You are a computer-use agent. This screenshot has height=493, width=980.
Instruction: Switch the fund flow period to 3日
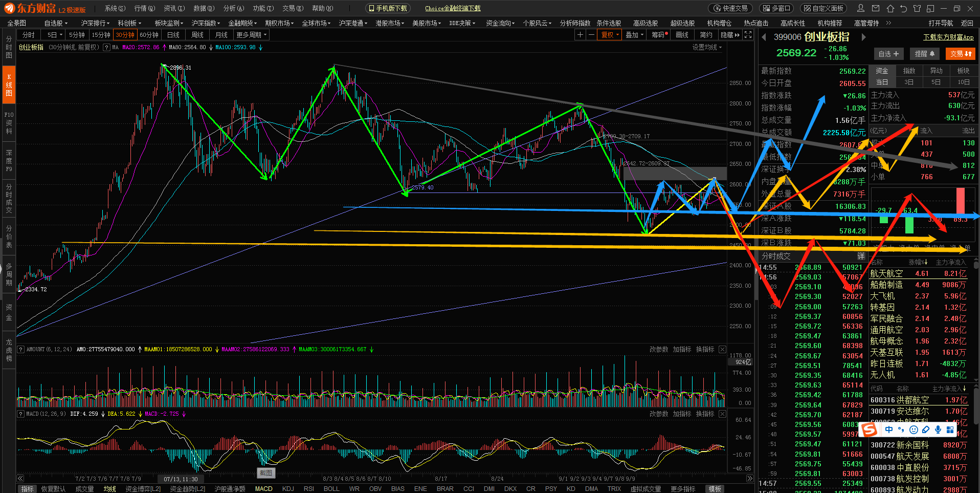[x=909, y=82]
